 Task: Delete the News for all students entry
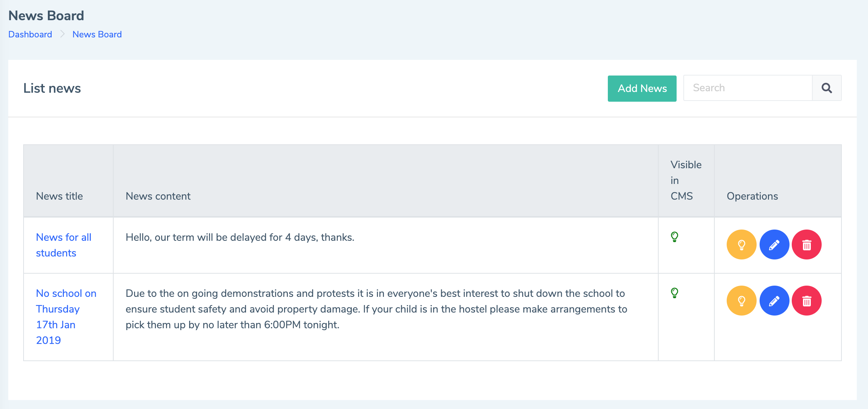pyautogui.click(x=807, y=245)
